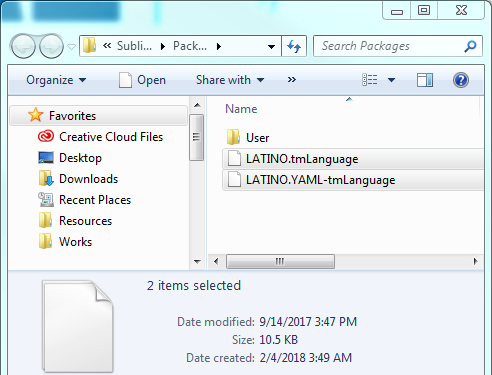The height and width of the screenshot is (375, 492).
Task: Expand arrow after Subli... breadcrumb
Action: (x=163, y=46)
